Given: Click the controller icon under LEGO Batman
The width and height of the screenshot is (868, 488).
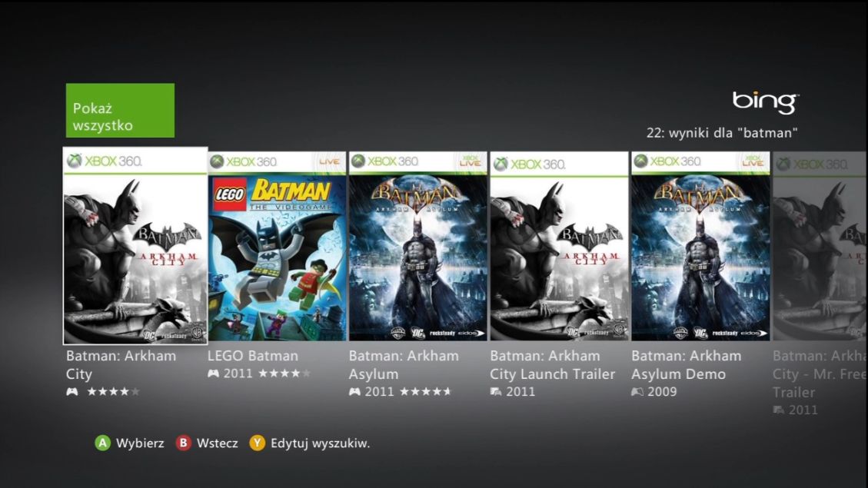Looking at the screenshot, I should coord(213,373).
